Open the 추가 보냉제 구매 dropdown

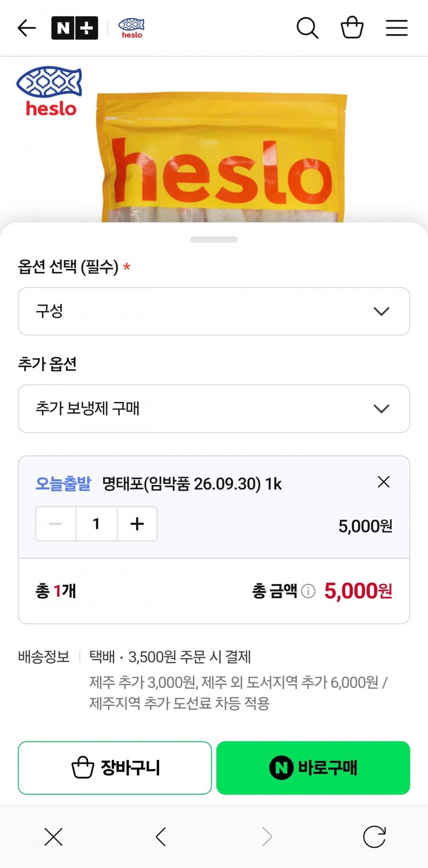pyautogui.click(x=214, y=409)
